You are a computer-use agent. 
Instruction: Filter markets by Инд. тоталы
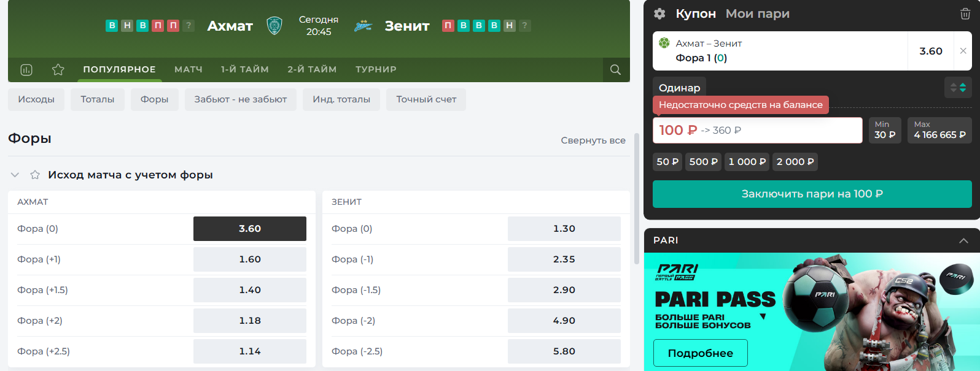[341, 99]
